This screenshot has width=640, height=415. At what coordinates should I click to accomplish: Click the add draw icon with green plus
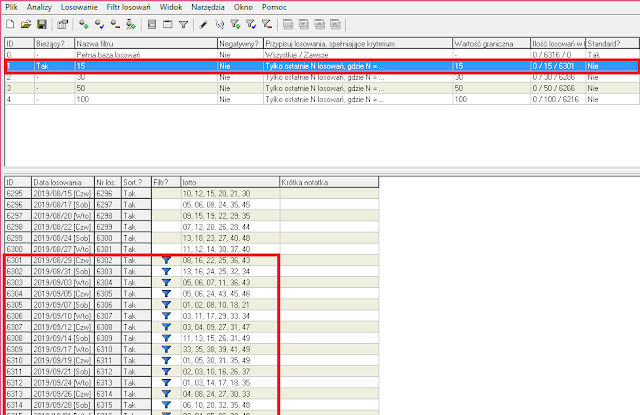(x=84, y=24)
